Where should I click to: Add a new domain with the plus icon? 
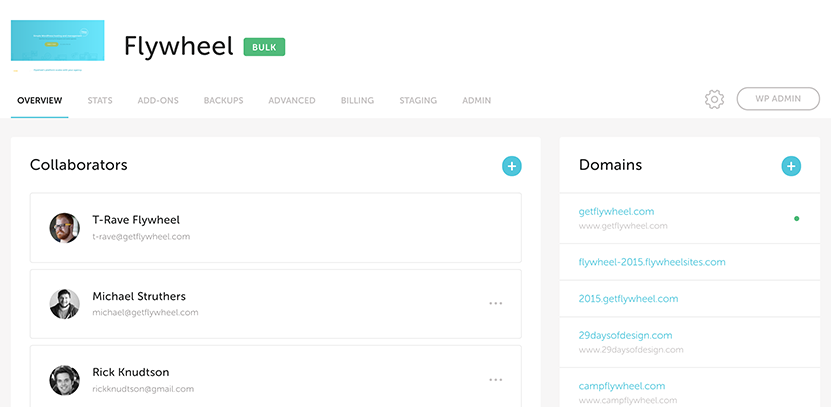(x=791, y=166)
